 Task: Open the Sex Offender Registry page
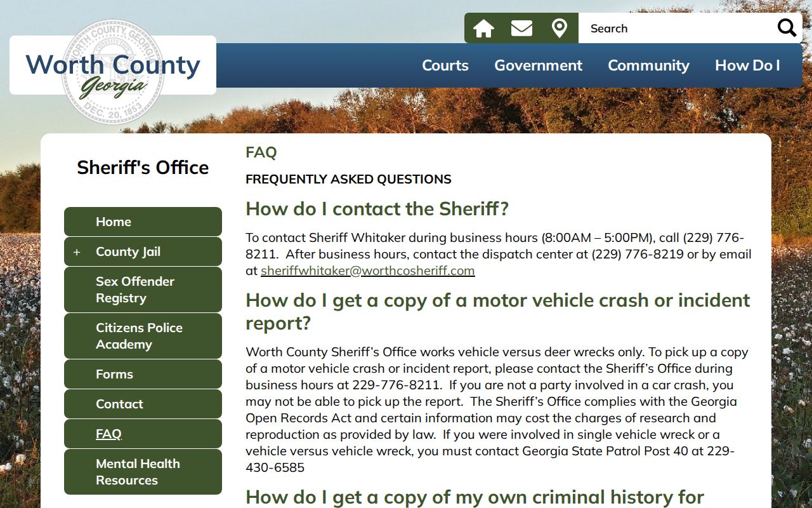(143, 290)
